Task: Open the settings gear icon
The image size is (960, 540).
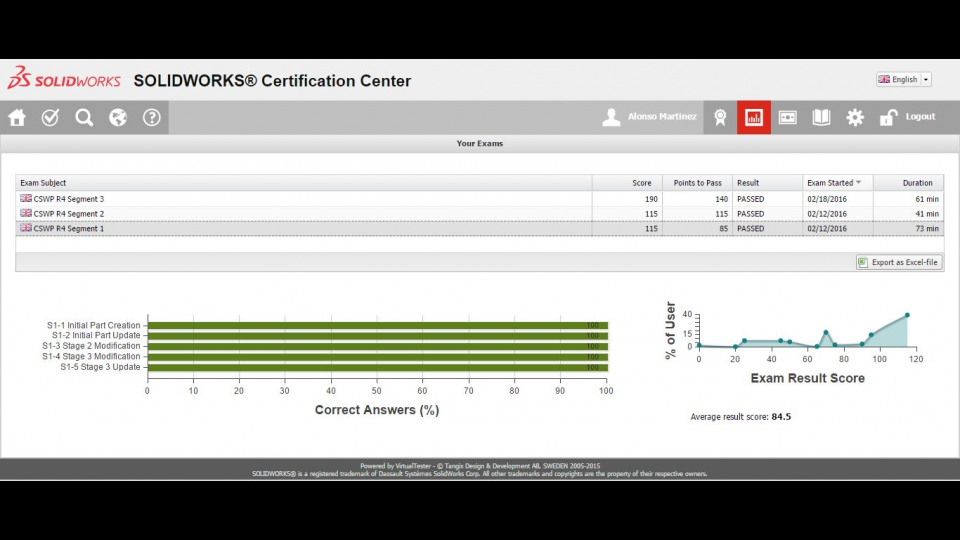Action: (855, 117)
